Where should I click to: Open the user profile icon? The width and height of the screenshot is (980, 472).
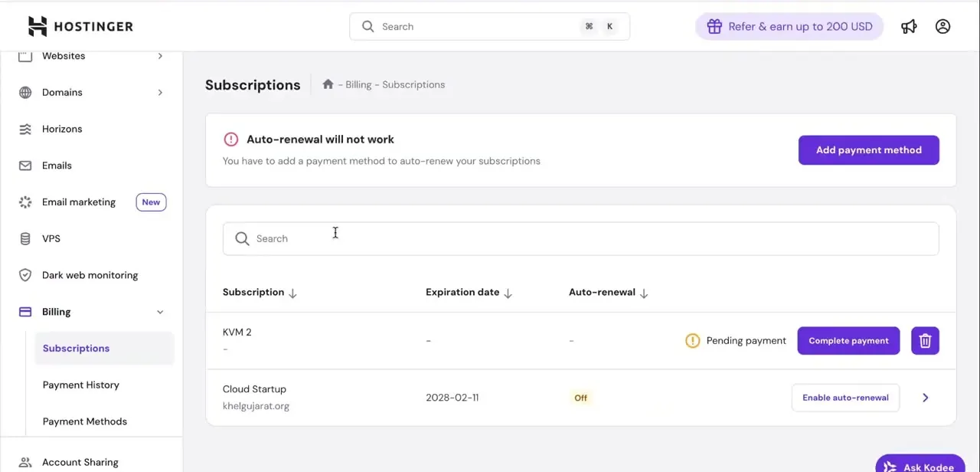(x=942, y=27)
